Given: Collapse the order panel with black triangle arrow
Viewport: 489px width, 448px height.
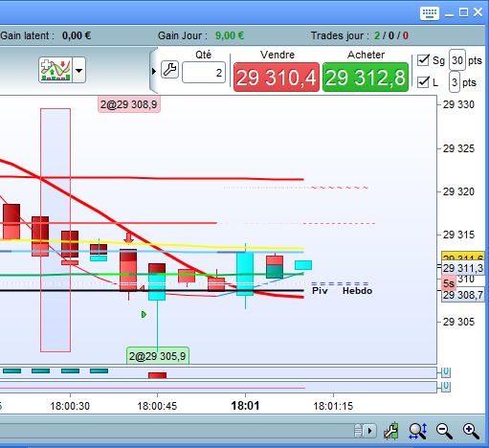Looking at the screenshot, I should [x=154, y=71].
